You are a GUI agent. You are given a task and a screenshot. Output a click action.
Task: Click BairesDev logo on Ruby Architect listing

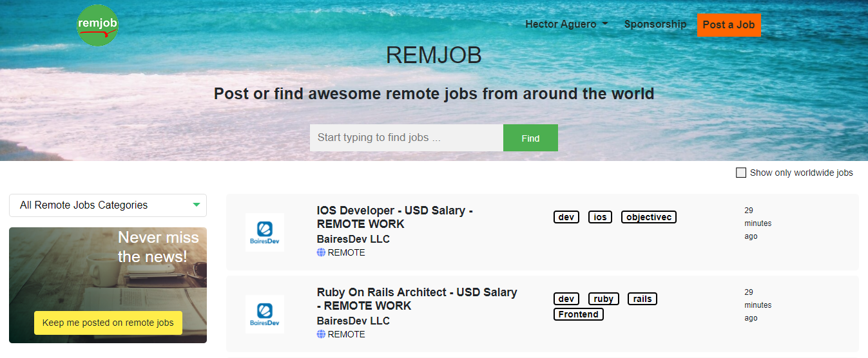pyautogui.click(x=264, y=314)
